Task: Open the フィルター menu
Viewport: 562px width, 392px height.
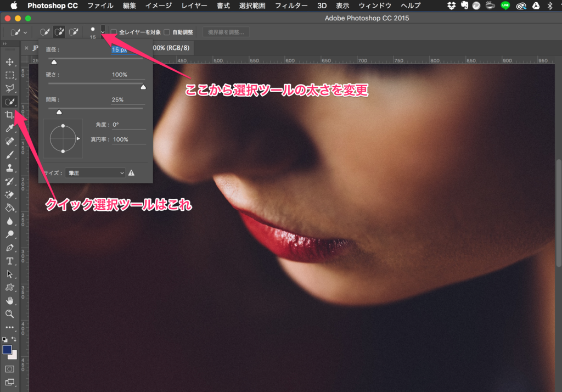Action: pos(291,5)
